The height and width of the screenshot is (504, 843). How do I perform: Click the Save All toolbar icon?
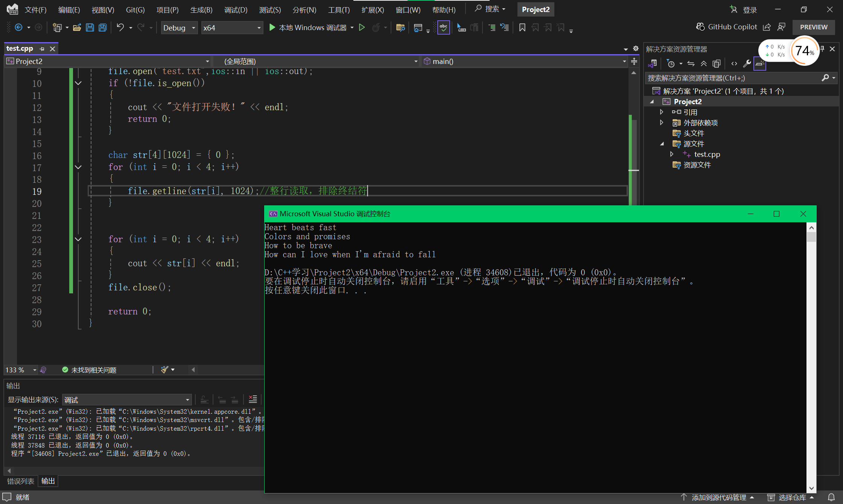coord(103,27)
